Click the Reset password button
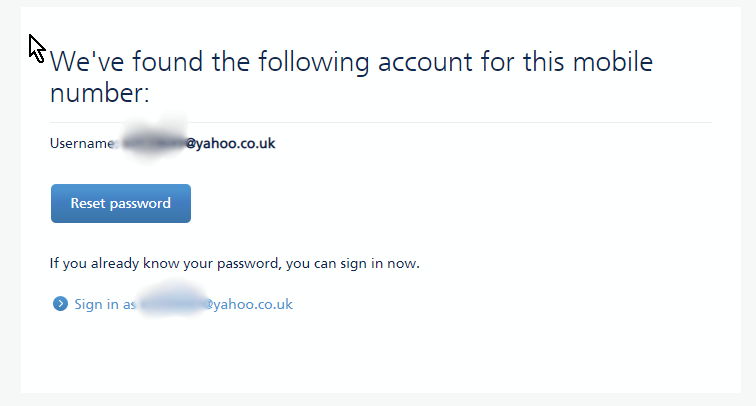Viewport: 756px width, 406px height. coord(120,203)
